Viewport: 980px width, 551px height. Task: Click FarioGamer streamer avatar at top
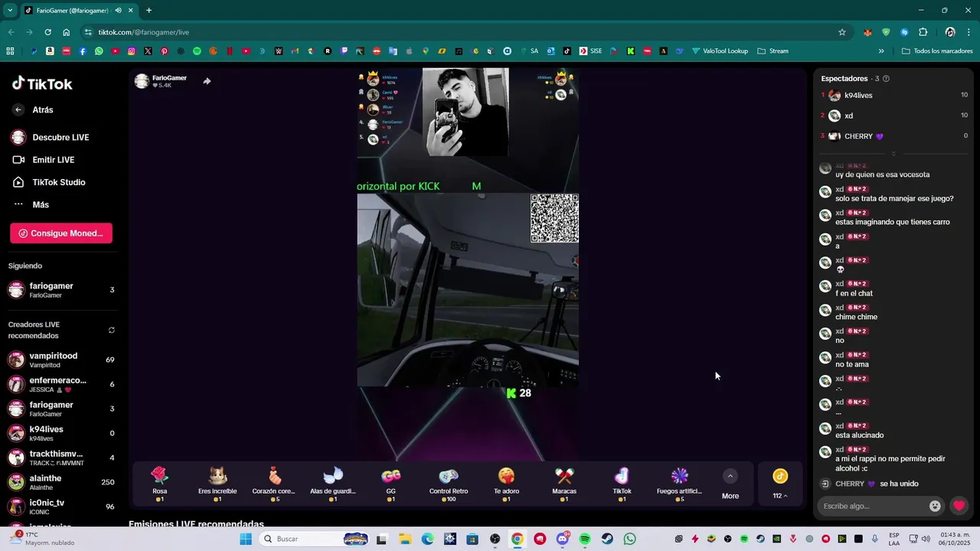(x=142, y=81)
